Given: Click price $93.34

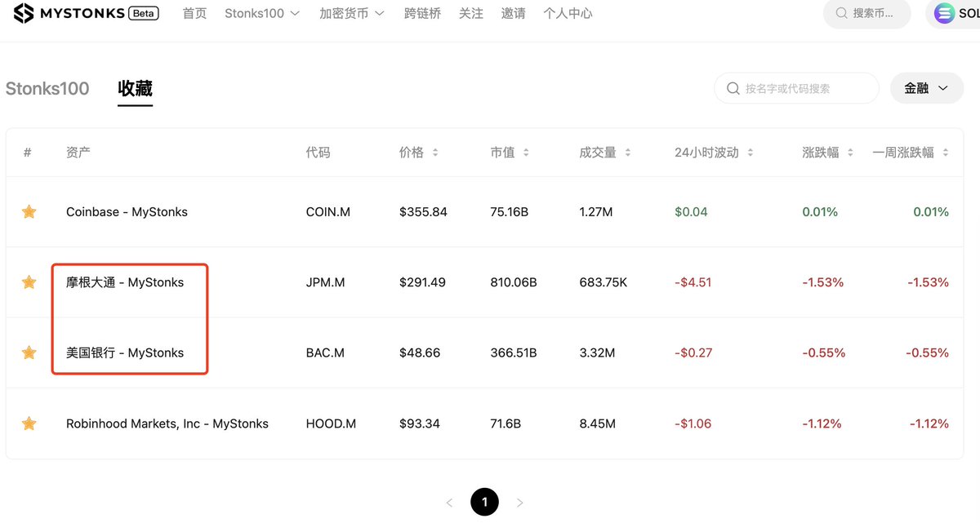Looking at the screenshot, I should click(x=420, y=423).
